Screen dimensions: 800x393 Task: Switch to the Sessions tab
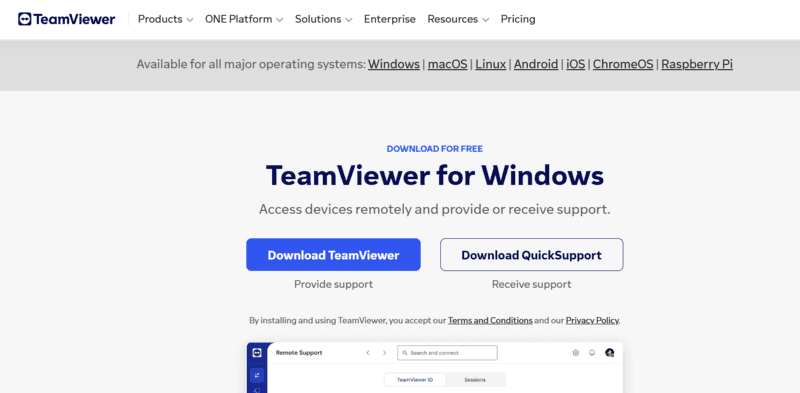475,380
